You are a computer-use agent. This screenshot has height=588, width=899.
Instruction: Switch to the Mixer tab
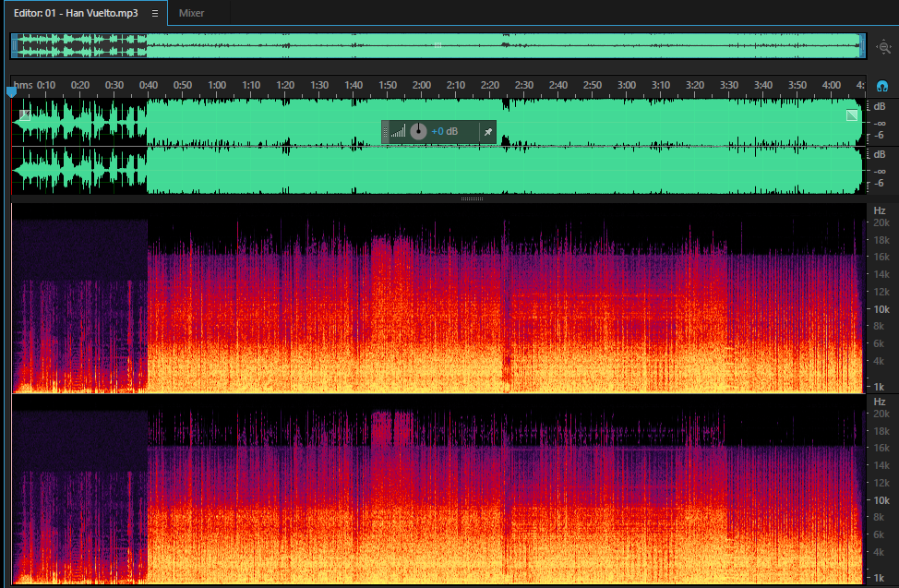point(191,13)
